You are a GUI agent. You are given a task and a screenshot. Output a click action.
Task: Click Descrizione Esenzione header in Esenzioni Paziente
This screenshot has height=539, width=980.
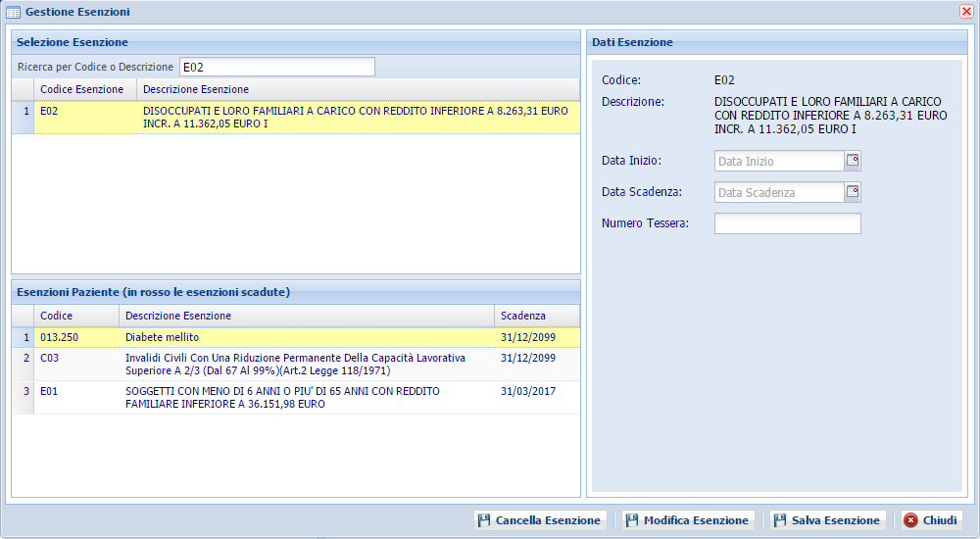tap(307, 316)
